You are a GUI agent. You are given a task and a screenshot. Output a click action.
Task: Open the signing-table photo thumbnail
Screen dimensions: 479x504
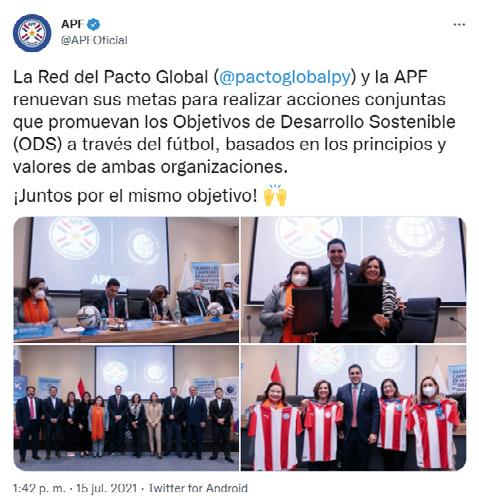point(126,279)
